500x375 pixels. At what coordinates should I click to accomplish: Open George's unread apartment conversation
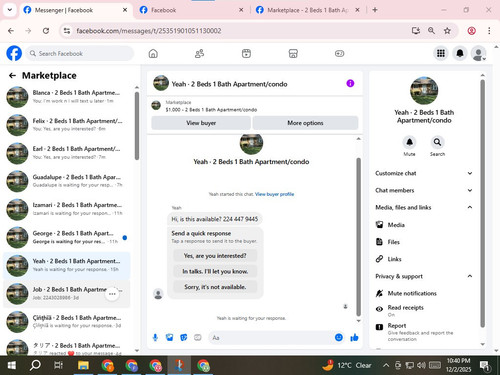coord(67,237)
